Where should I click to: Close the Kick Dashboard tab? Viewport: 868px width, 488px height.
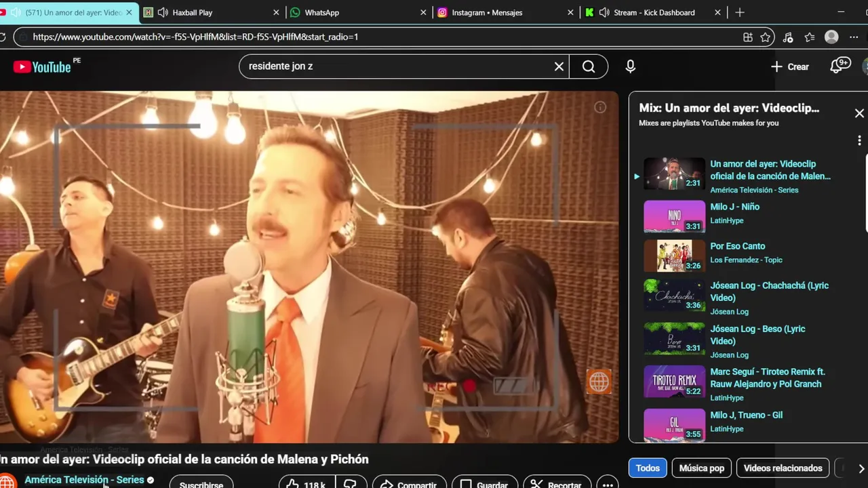[x=717, y=12]
